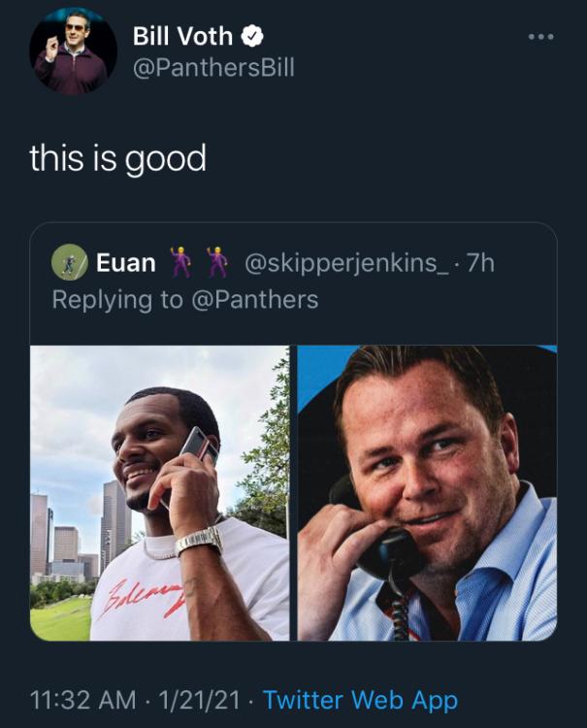Image resolution: width=587 pixels, height=728 pixels.
Task: Click the first dancing emoji after Euan
Action: click(x=180, y=262)
